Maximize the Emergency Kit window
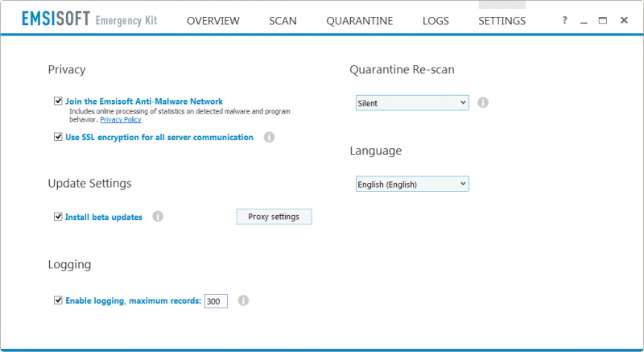This screenshot has width=644, height=352. click(x=602, y=20)
